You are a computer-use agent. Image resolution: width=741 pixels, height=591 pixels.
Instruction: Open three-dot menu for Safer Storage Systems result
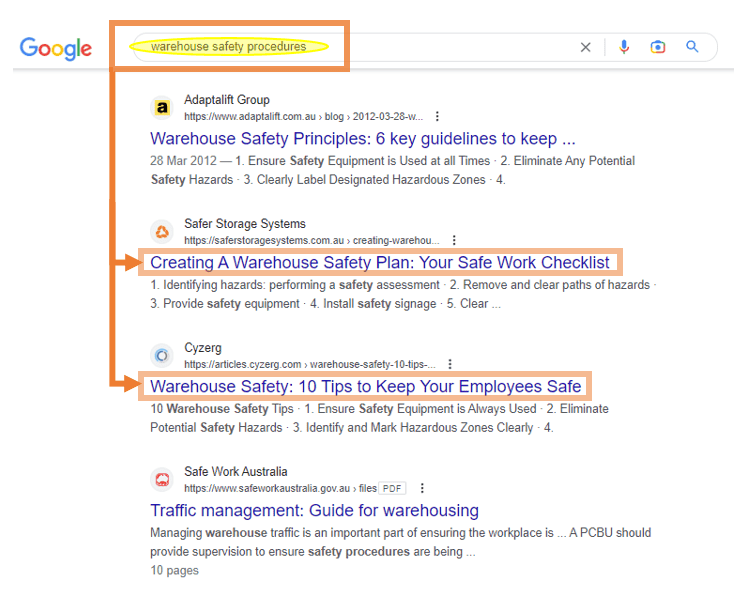[x=454, y=240]
